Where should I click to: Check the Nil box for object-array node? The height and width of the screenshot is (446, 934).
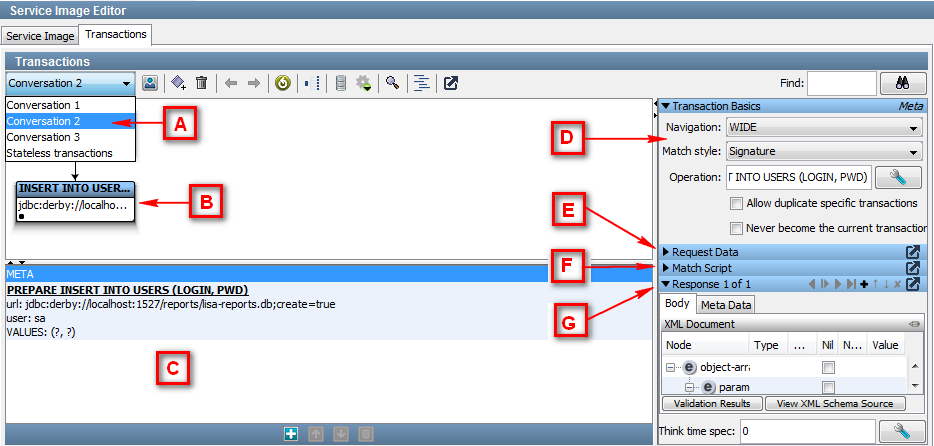point(828,367)
